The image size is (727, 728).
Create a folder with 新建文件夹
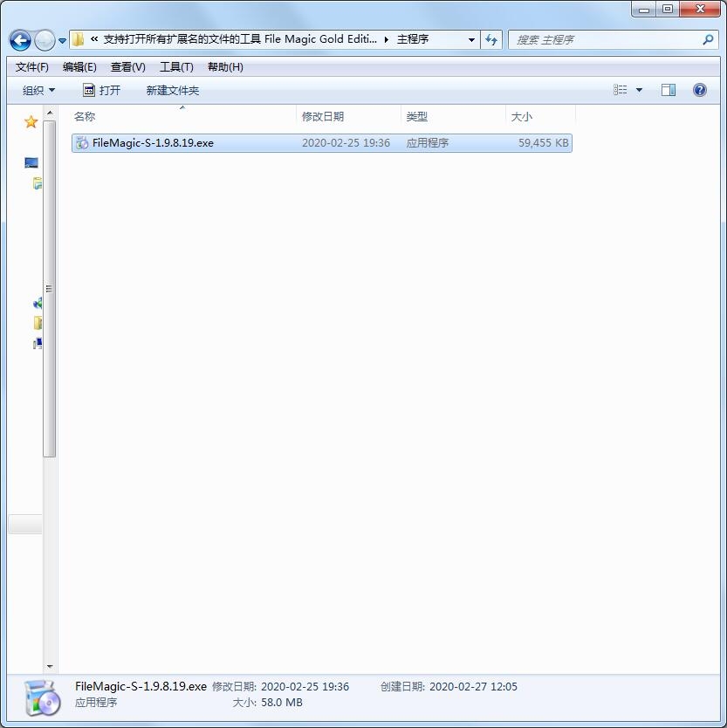[x=172, y=90]
